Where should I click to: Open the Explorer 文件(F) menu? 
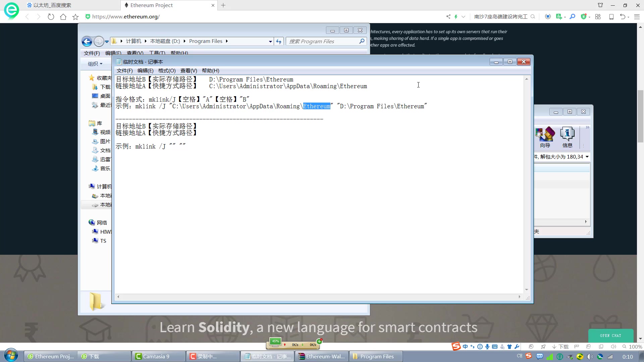coord(92,53)
